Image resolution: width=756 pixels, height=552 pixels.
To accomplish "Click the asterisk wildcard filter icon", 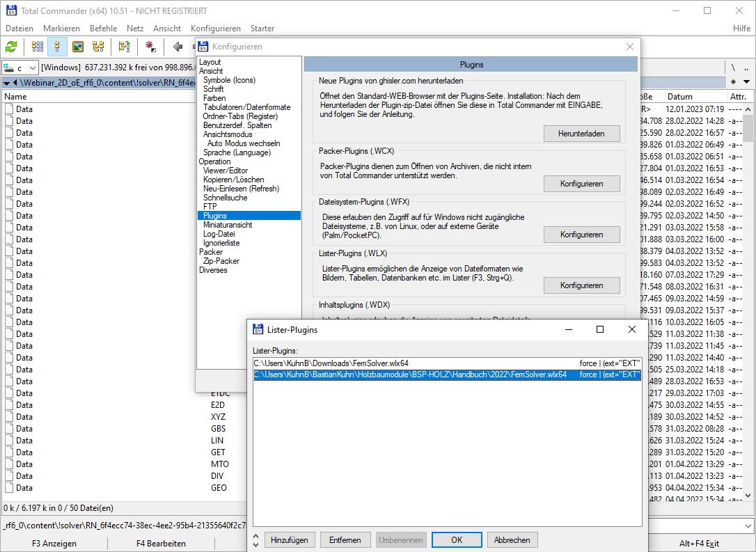I will pyautogui.click(x=733, y=81).
